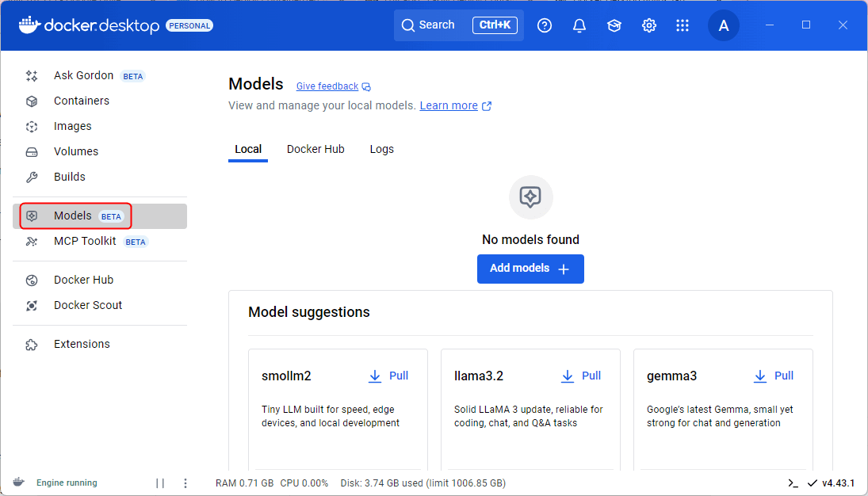Image resolution: width=868 pixels, height=496 pixels.
Task: Click the Add models button
Action: click(x=530, y=269)
